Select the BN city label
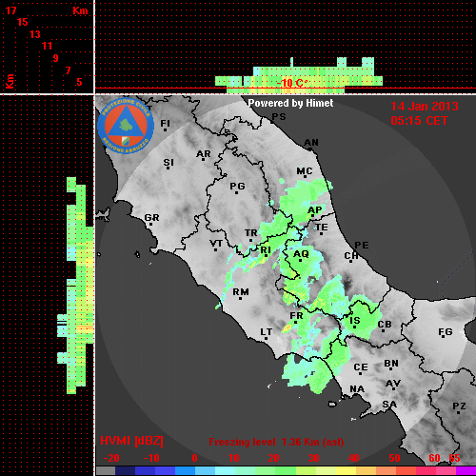 (x=391, y=364)
